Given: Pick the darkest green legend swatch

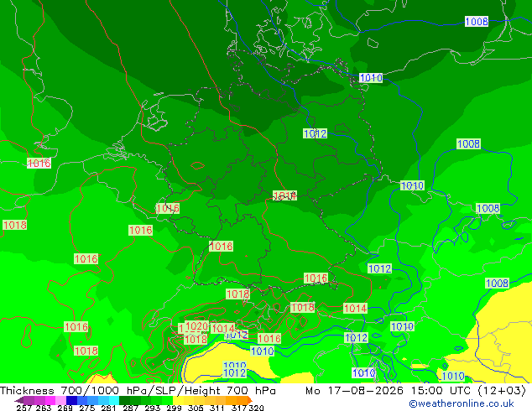Looking at the screenshot, I should (x=124, y=400).
